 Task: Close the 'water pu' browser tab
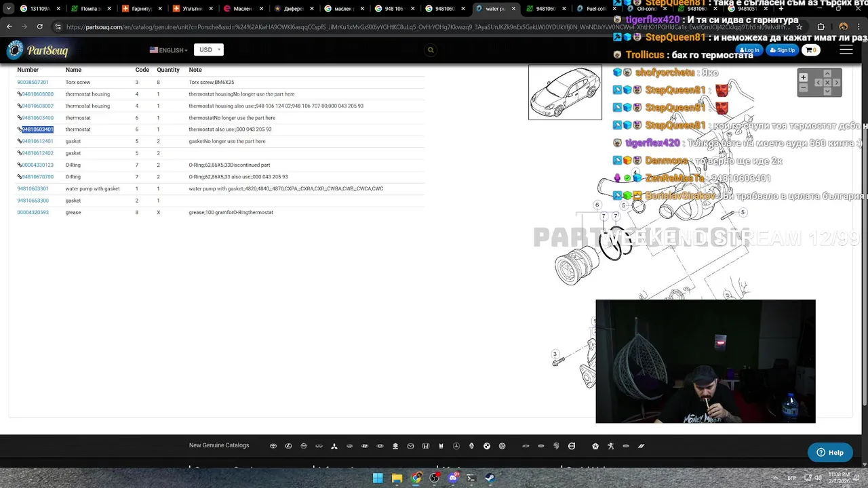click(513, 9)
